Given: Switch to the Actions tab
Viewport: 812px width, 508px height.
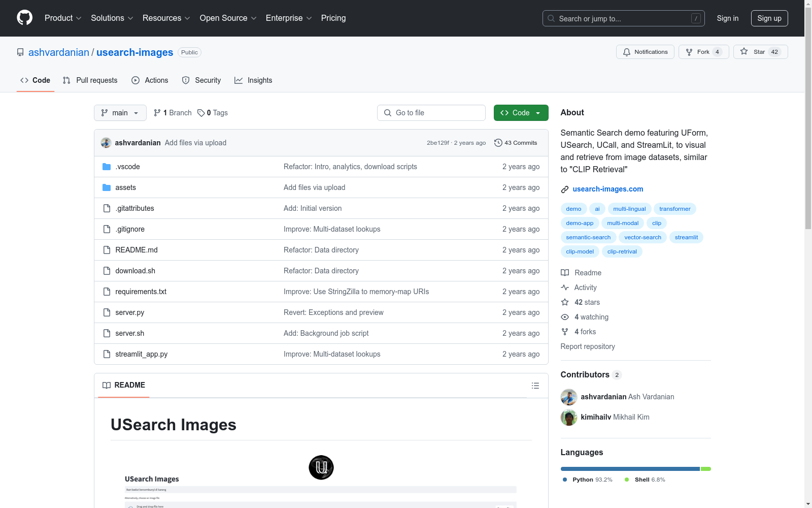Looking at the screenshot, I should pyautogui.click(x=150, y=80).
